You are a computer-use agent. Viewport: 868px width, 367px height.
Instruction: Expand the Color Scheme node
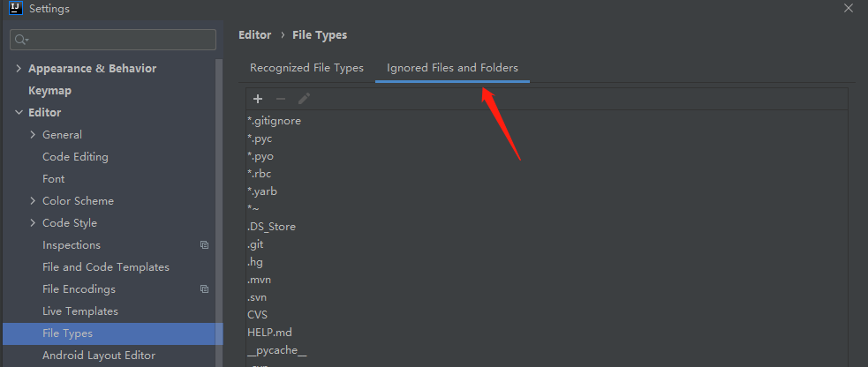[x=33, y=201]
